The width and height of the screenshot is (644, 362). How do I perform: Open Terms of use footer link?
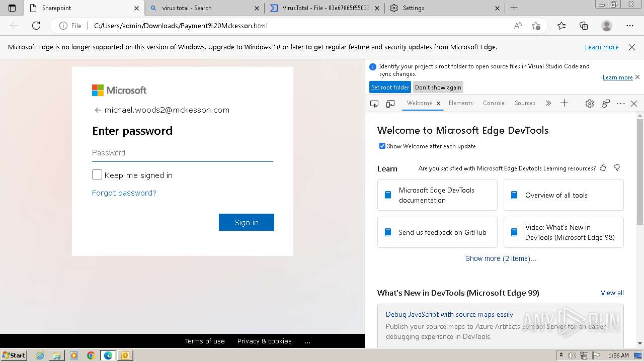[205, 341]
